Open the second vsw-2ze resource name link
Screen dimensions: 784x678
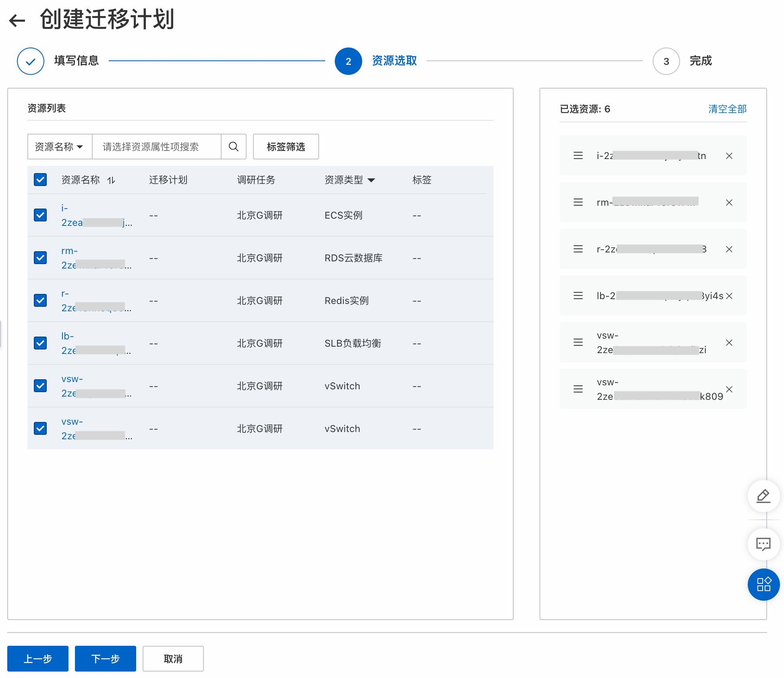click(x=97, y=429)
